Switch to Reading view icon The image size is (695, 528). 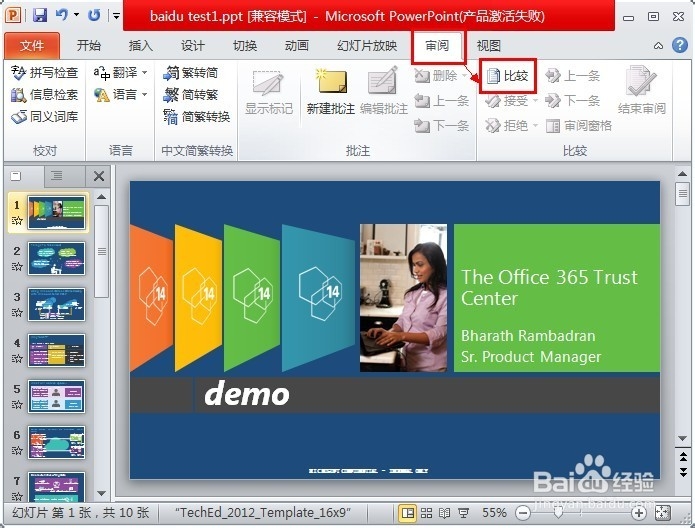coord(445,513)
